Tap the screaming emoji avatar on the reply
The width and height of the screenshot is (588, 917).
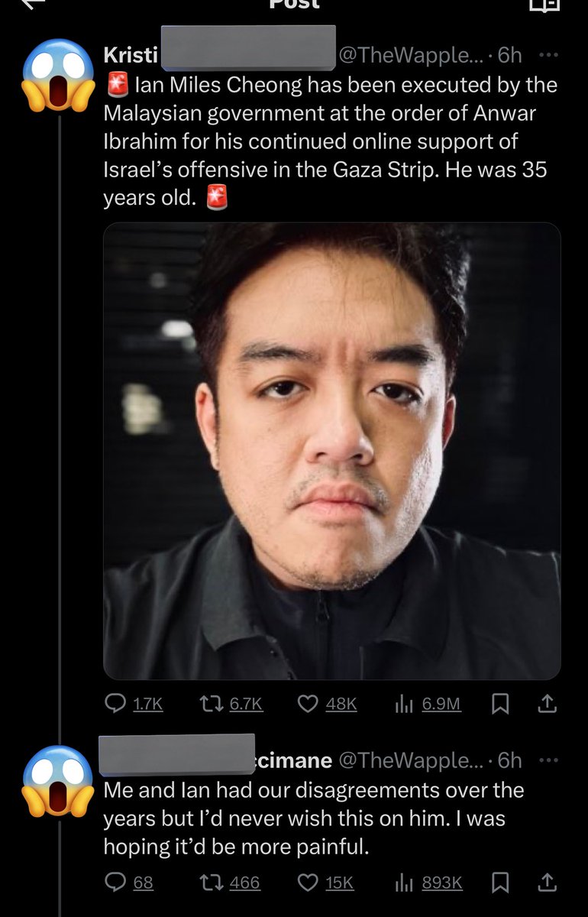tap(58, 781)
